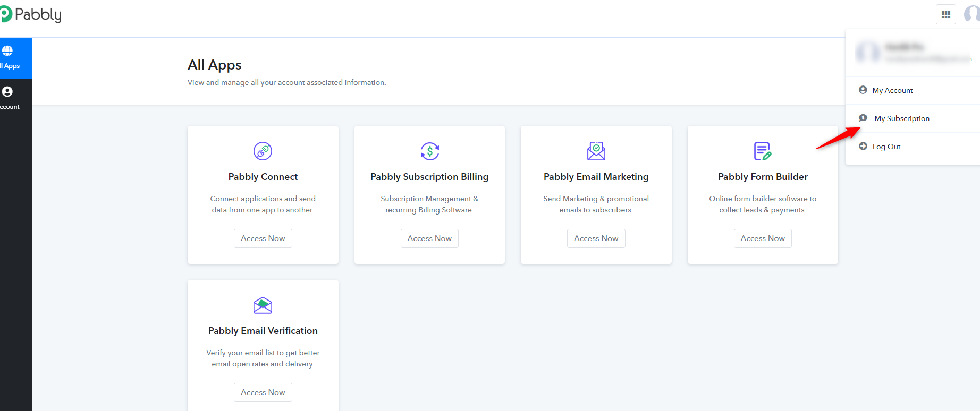Click the Log Out arrow icon
The image size is (980, 411).
click(x=863, y=146)
